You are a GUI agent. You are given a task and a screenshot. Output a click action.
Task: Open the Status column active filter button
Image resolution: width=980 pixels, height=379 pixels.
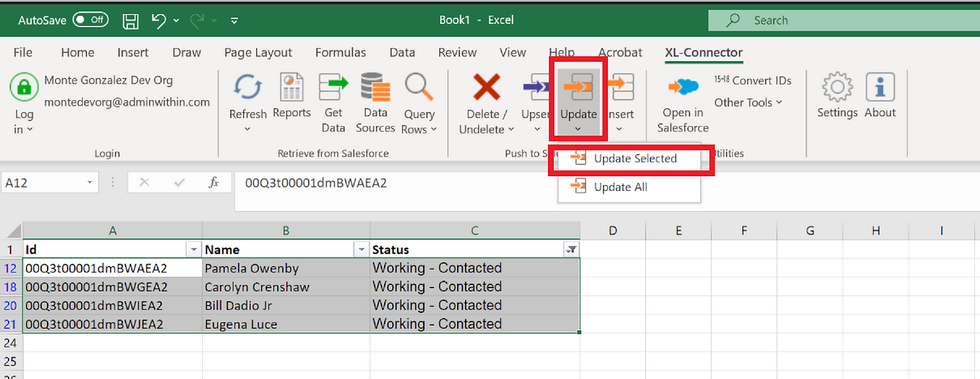point(571,250)
